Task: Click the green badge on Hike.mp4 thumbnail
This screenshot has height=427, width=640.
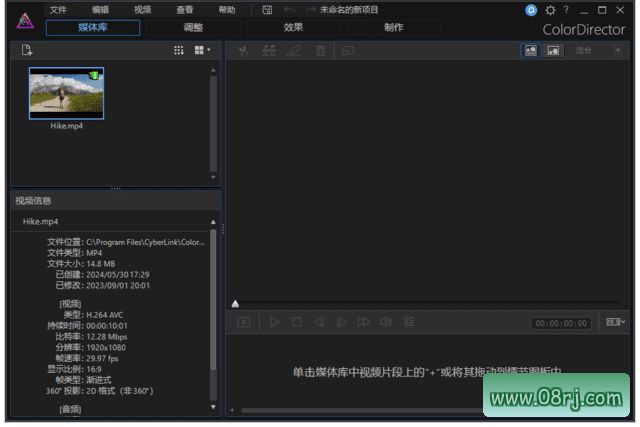Action: click(94, 75)
